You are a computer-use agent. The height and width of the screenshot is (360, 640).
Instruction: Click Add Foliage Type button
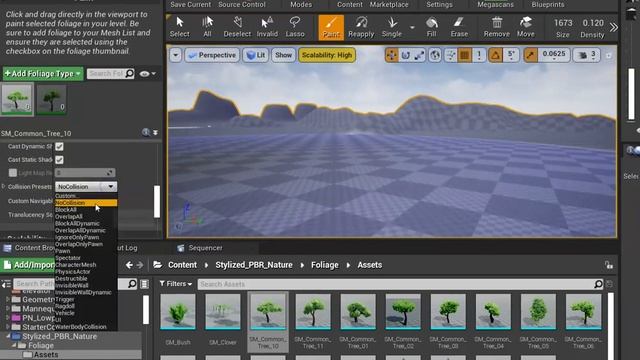(43, 74)
